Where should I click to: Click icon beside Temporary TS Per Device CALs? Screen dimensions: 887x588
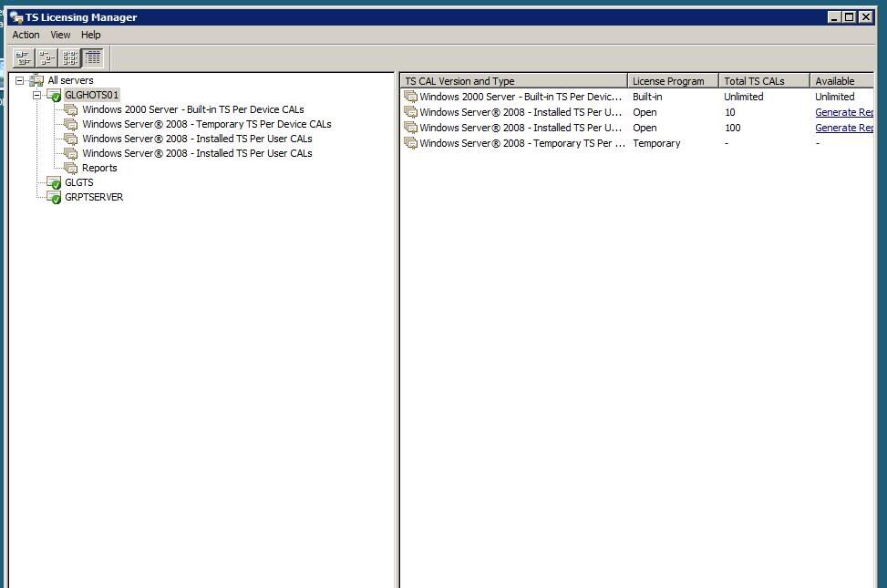click(x=71, y=125)
